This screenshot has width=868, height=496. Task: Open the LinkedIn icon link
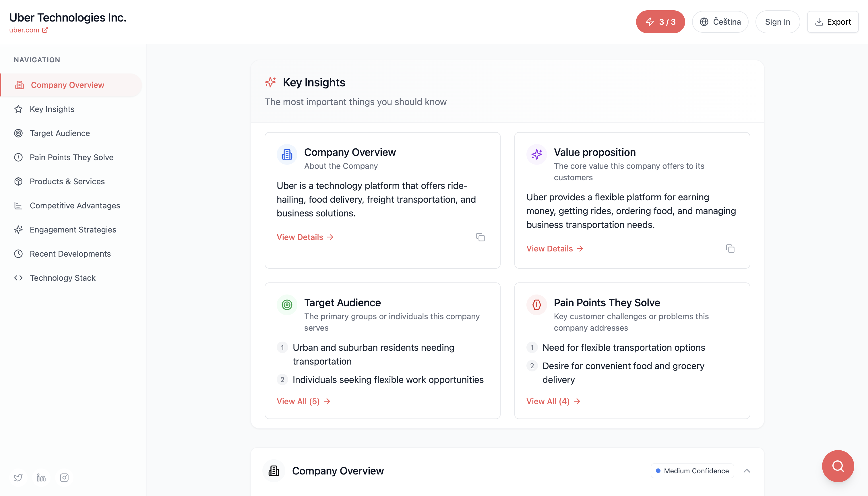pyautogui.click(x=41, y=478)
